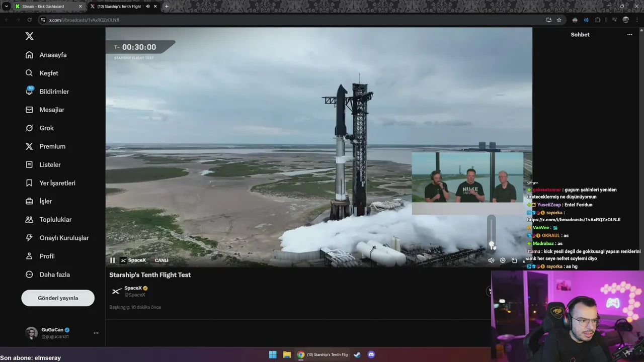Click Madrabaz username in chat

543,243
